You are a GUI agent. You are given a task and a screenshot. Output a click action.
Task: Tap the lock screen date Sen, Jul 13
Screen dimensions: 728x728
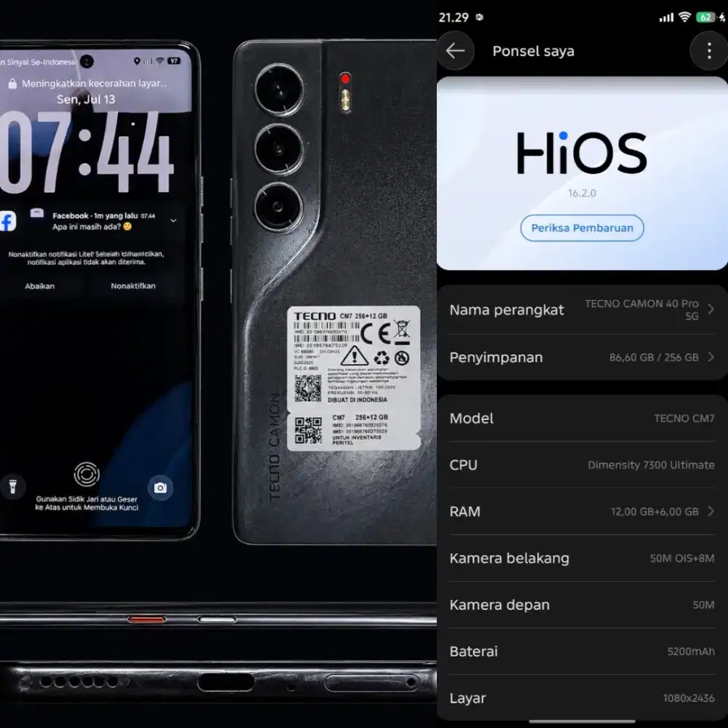(86, 99)
